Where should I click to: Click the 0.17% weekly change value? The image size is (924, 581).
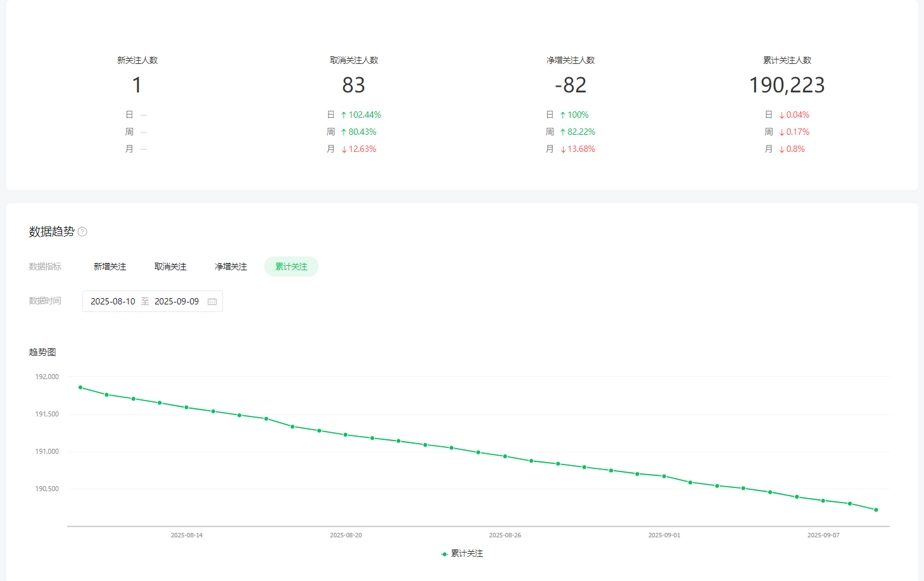[x=797, y=132]
